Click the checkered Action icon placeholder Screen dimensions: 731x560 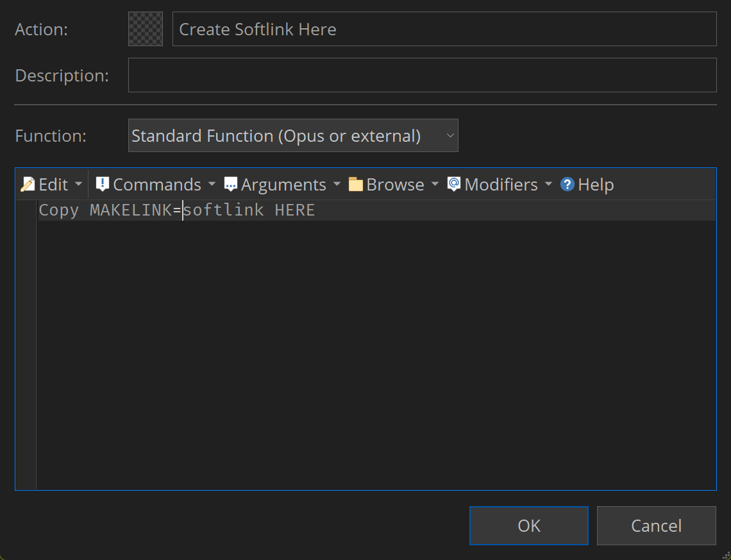pyautogui.click(x=146, y=29)
